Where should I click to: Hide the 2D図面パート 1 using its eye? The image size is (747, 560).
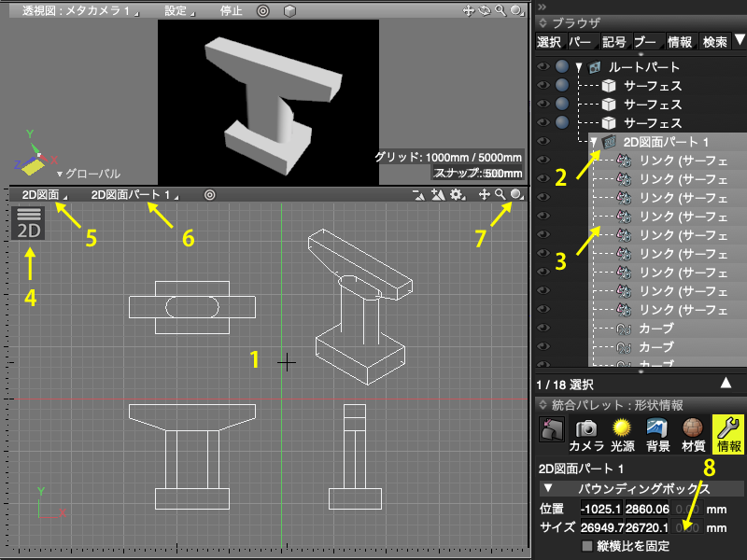(x=543, y=142)
